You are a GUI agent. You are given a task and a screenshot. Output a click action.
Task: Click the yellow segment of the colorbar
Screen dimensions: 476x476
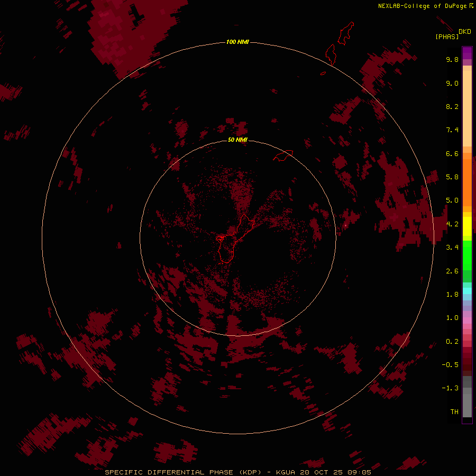[x=467, y=226]
